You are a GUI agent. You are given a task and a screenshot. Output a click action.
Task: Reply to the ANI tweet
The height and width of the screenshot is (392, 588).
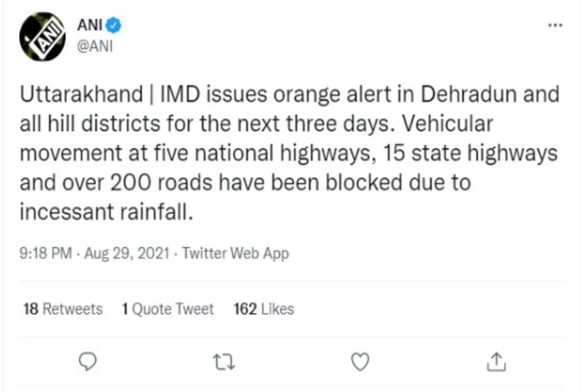point(88,362)
